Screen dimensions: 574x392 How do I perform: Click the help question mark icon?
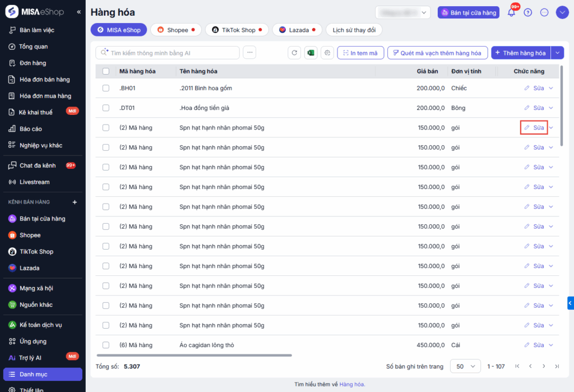tap(527, 12)
